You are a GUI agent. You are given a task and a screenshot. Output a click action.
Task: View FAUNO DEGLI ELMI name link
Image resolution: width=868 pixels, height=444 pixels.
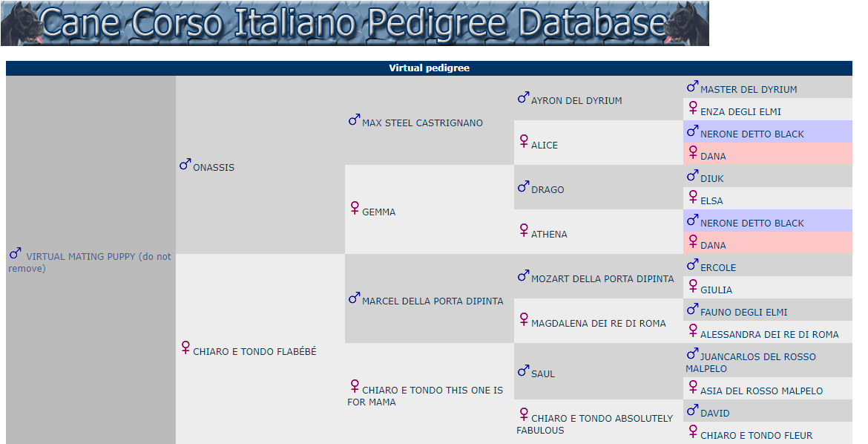coord(743,313)
